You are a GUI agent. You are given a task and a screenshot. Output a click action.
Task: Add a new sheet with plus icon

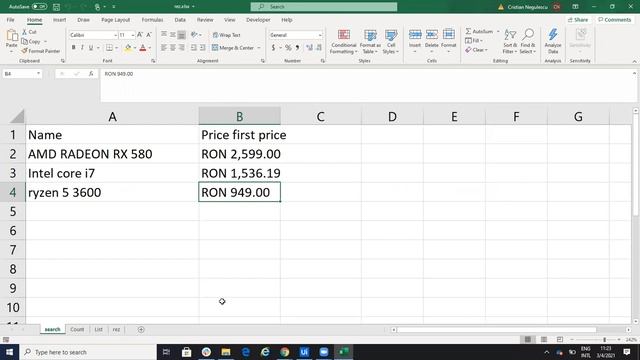click(141, 329)
